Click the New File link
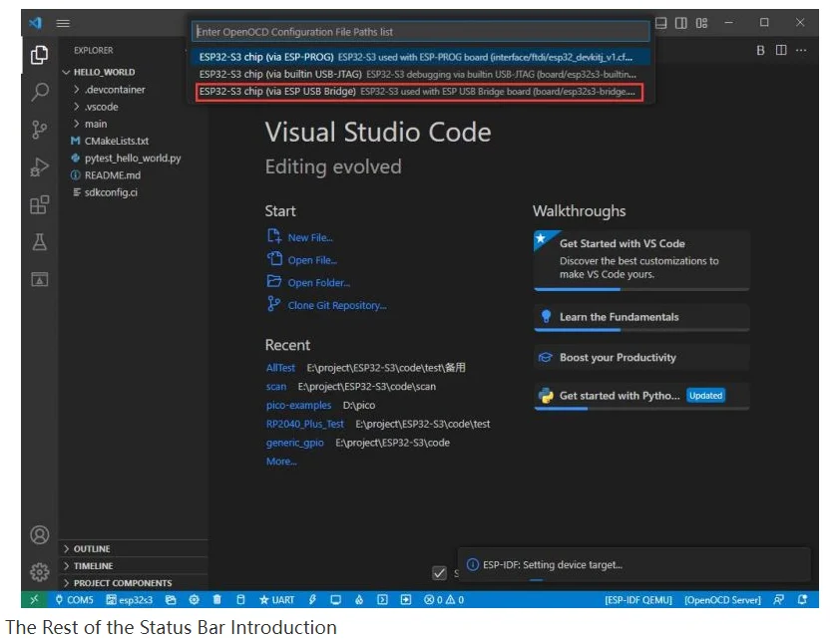The width and height of the screenshot is (839, 644). coord(310,237)
